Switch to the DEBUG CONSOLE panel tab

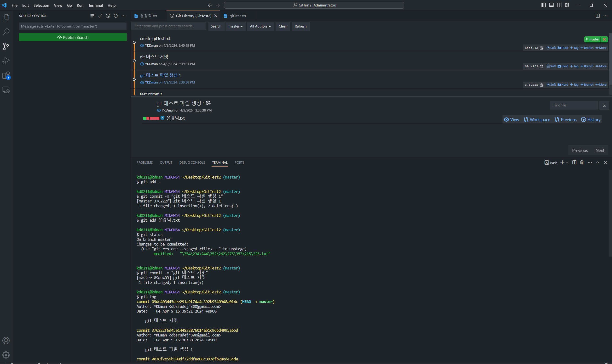pos(192,162)
